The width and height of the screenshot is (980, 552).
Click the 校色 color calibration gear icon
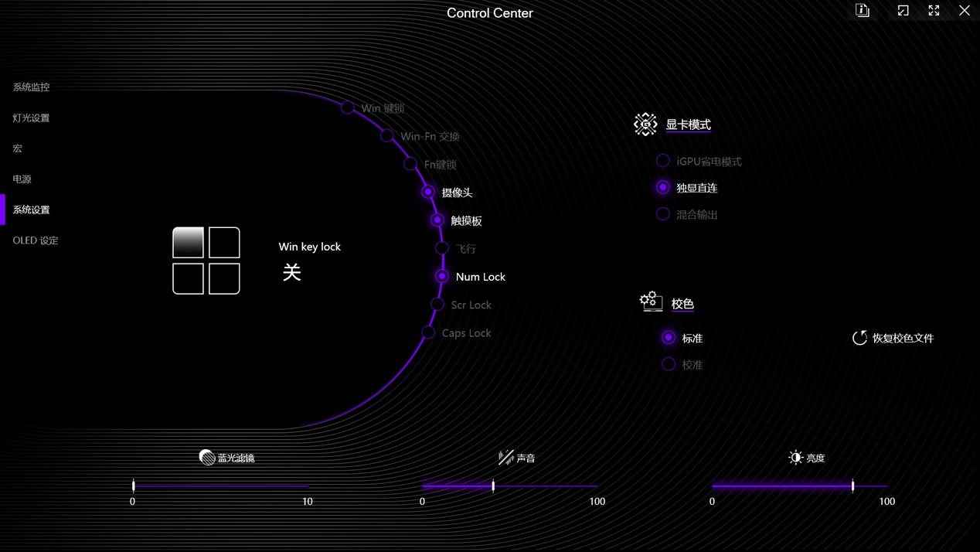651,301
